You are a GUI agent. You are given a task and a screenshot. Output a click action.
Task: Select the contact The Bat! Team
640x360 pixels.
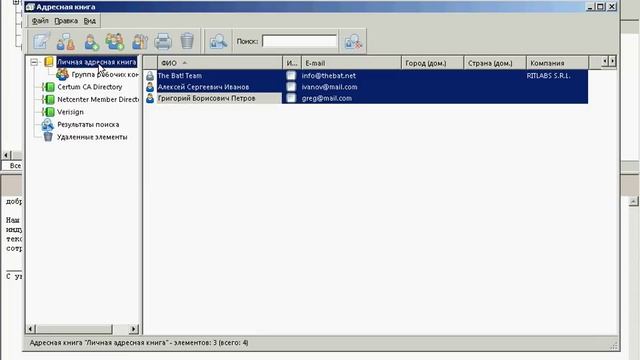tap(180, 76)
